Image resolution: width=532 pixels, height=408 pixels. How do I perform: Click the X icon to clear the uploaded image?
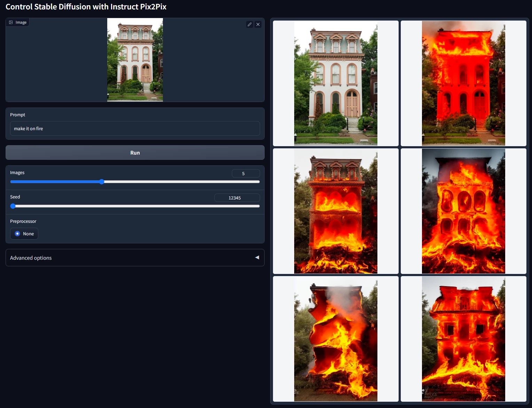click(258, 24)
